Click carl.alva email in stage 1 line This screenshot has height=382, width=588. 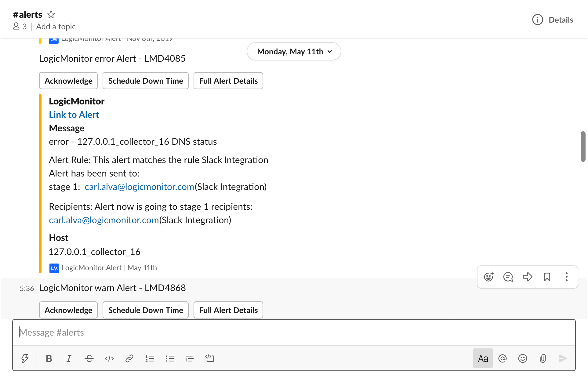pyautogui.click(x=140, y=187)
